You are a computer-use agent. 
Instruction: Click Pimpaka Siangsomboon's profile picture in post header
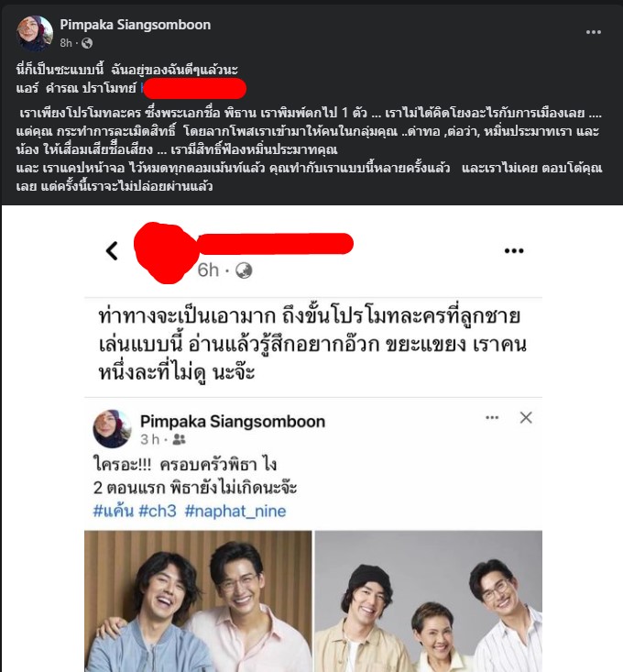35,33
